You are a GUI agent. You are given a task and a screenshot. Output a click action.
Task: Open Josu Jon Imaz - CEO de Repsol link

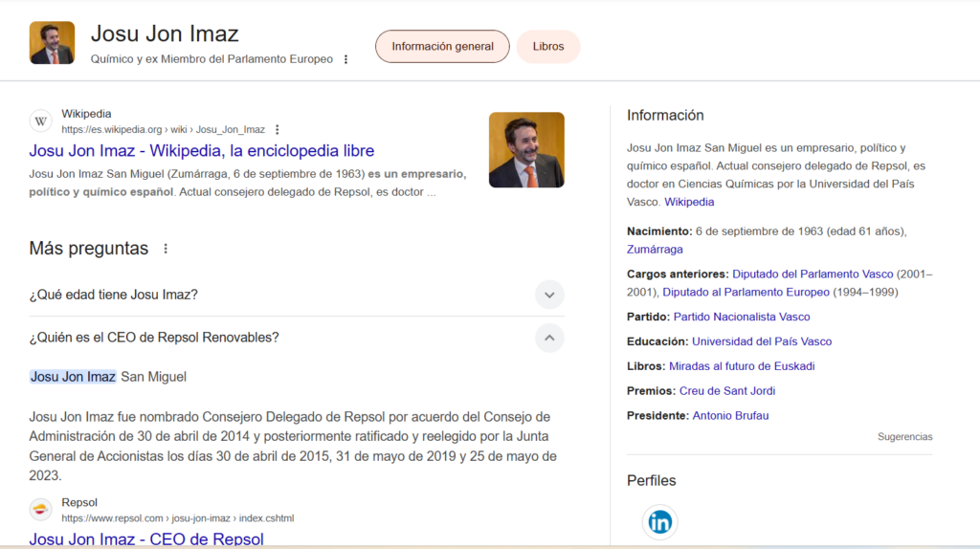pos(146,539)
